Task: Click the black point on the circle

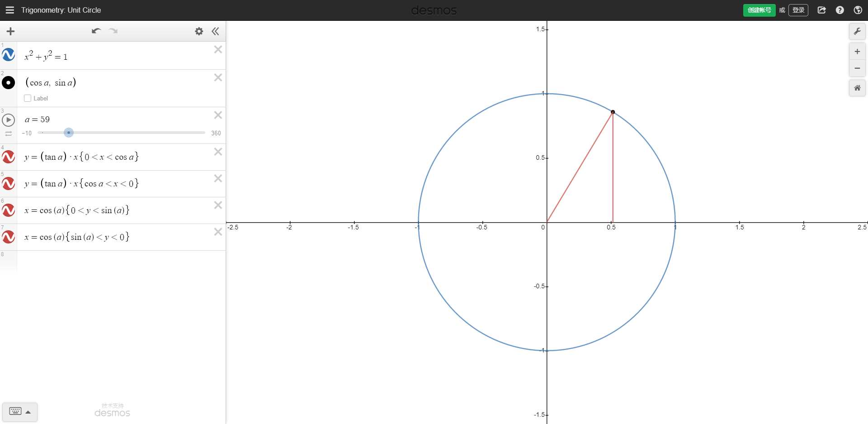Action: tap(613, 112)
